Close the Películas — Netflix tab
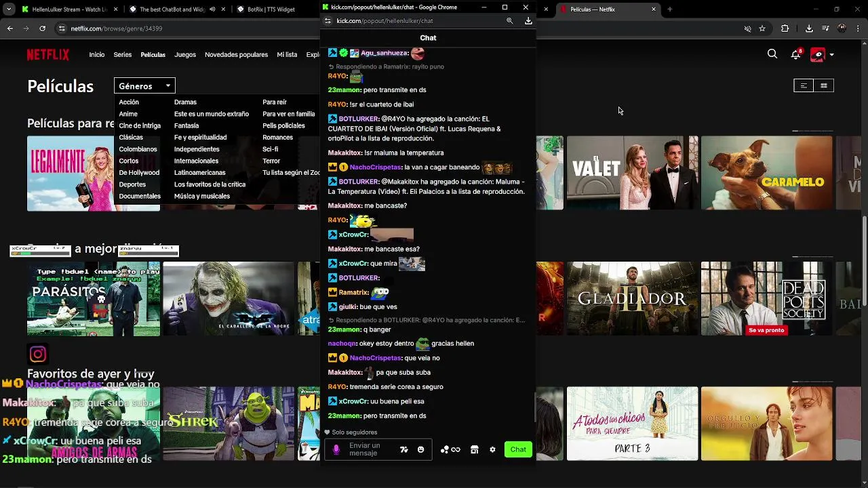This screenshot has width=868, height=488. pyautogui.click(x=654, y=9)
